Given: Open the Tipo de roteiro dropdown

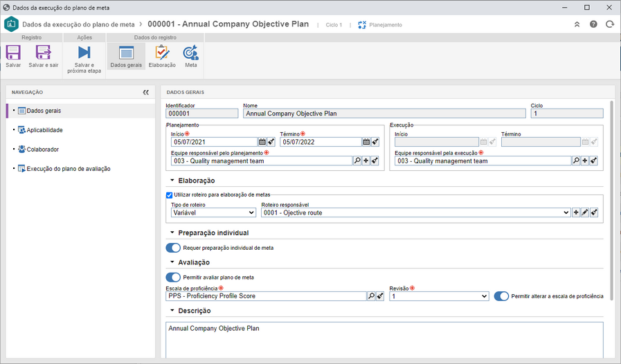Looking at the screenshot, I should [x=213, y=212].
